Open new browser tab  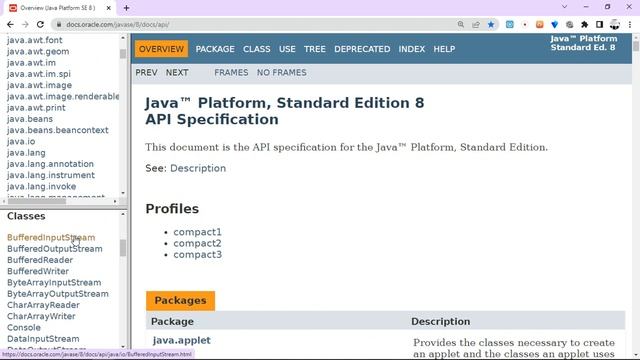click(x=127, y=8)
